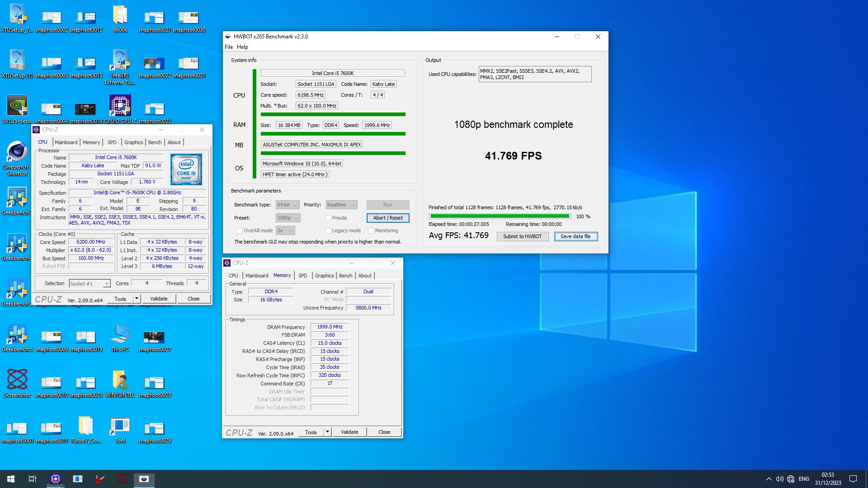This screenshot has width=868, height=488.
Task: Open the File menu in HWBOT x265
Action: click(x=229, y=47)
